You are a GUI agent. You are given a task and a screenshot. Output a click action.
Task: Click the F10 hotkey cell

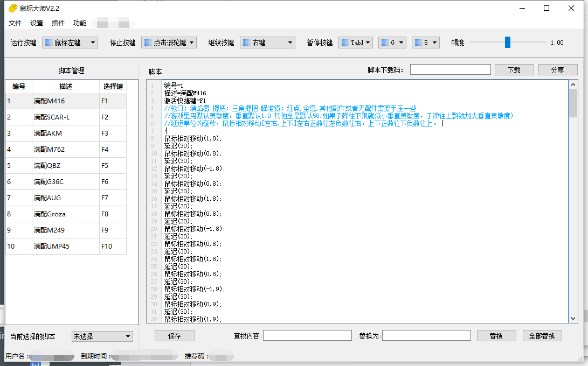(113, 246)
